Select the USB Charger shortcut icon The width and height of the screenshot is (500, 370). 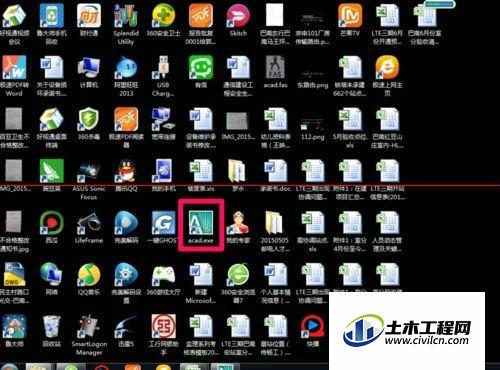pyautogui.click(x=163, y=67)
